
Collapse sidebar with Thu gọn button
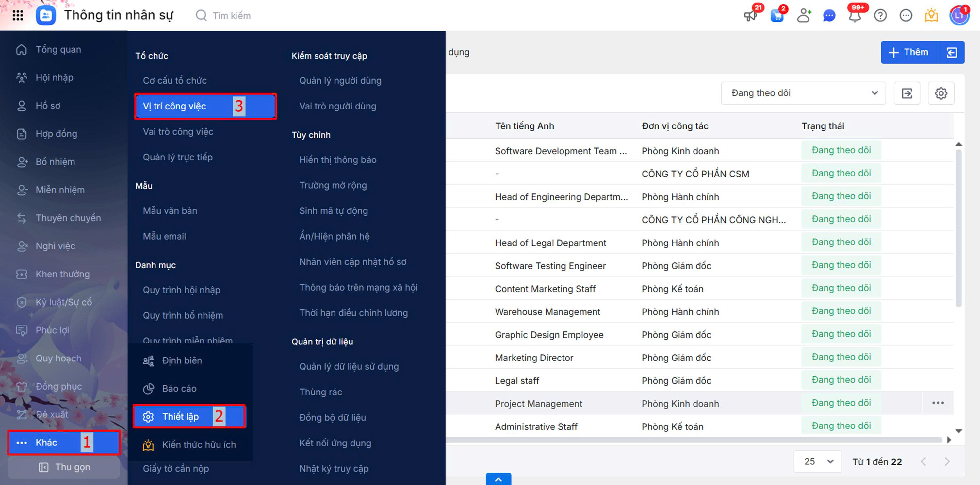[x=64, y=467]
